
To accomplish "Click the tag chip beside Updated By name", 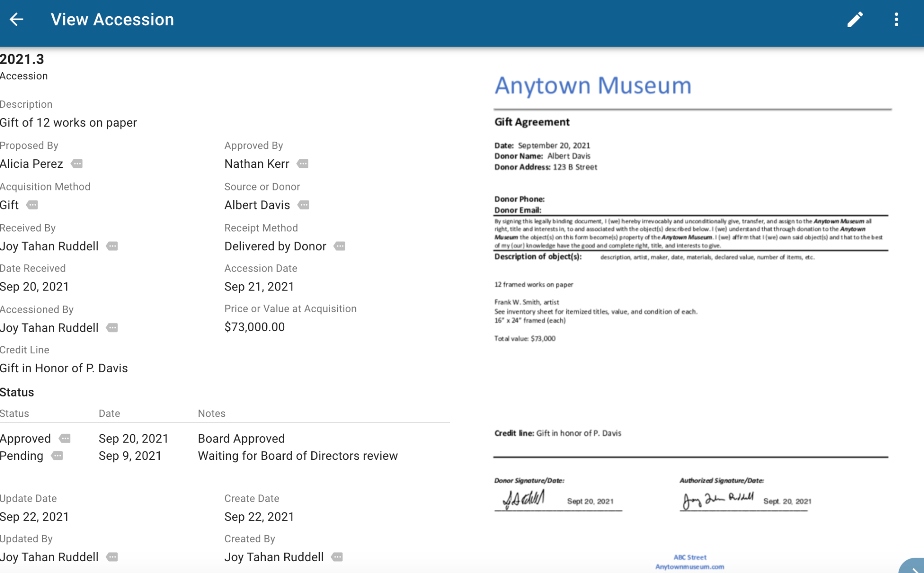I will tap(112, 557).
